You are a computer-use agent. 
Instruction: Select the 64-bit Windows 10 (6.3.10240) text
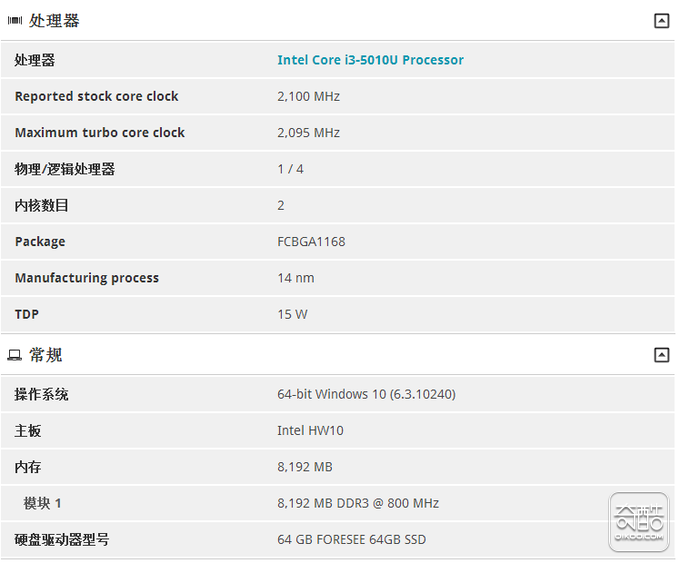click(366, 394)
